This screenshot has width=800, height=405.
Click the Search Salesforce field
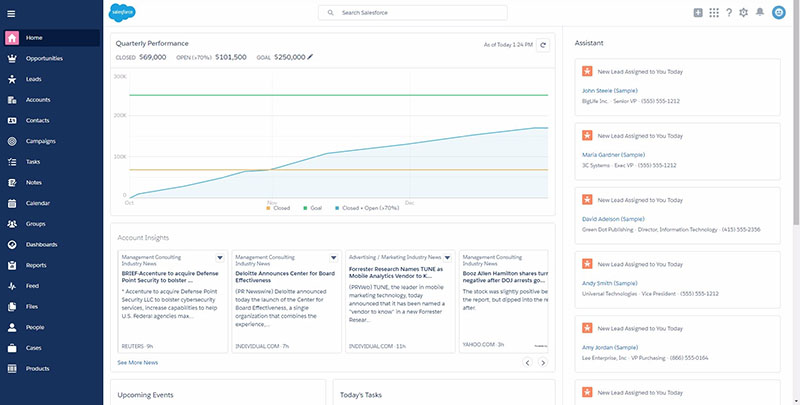coord(413,13)
